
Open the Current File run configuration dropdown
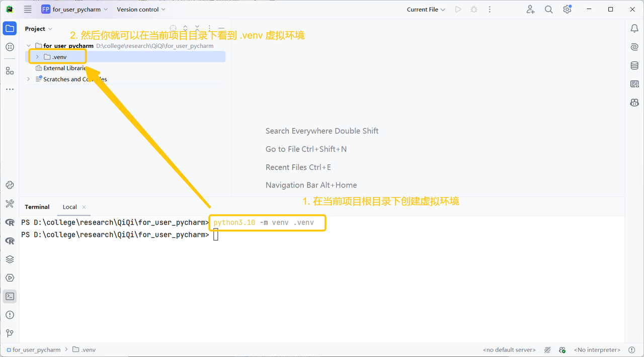pyautogui.click(x=426, y=10)
